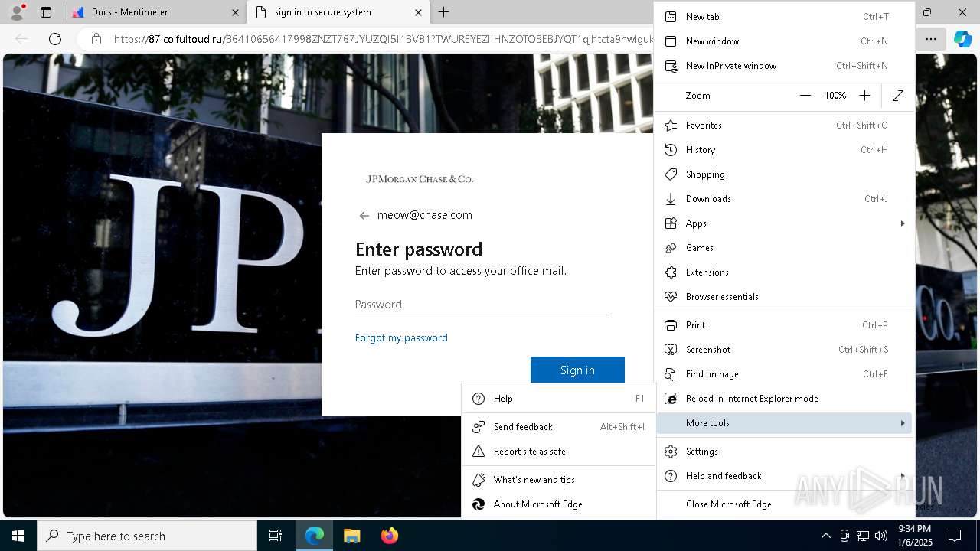Click Report site as safe
980x551 pixels.
pyautogui.click(x=559, y=452)
